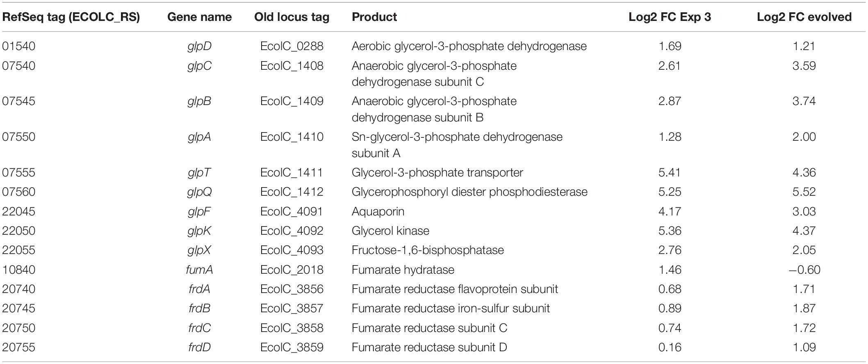Click the Gene name column header
The width and height of the screenshot is (868, 364).
tap(199, 17)
